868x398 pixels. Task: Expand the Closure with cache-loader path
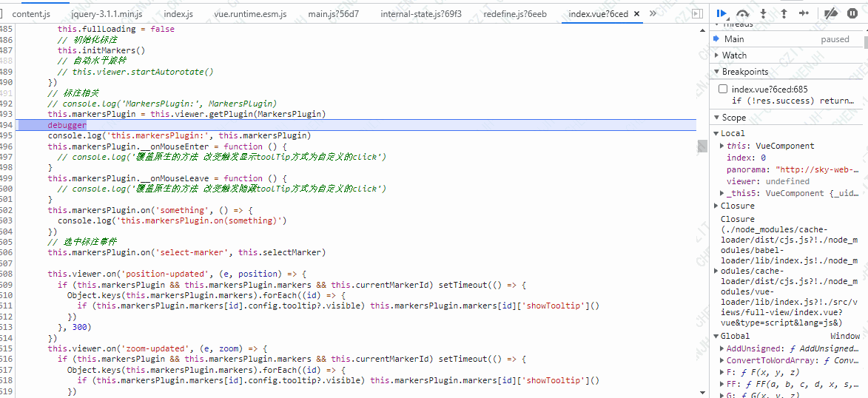pyautogui.click(x=717, y=271)
